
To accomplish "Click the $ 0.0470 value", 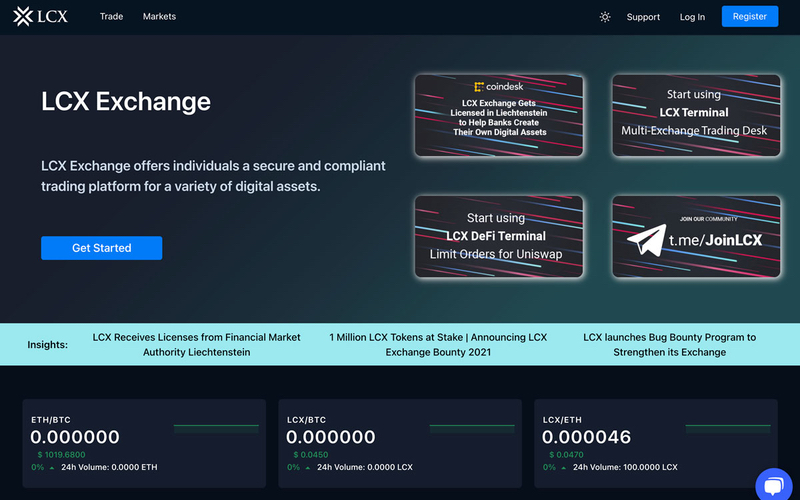I will pos(566,455).
